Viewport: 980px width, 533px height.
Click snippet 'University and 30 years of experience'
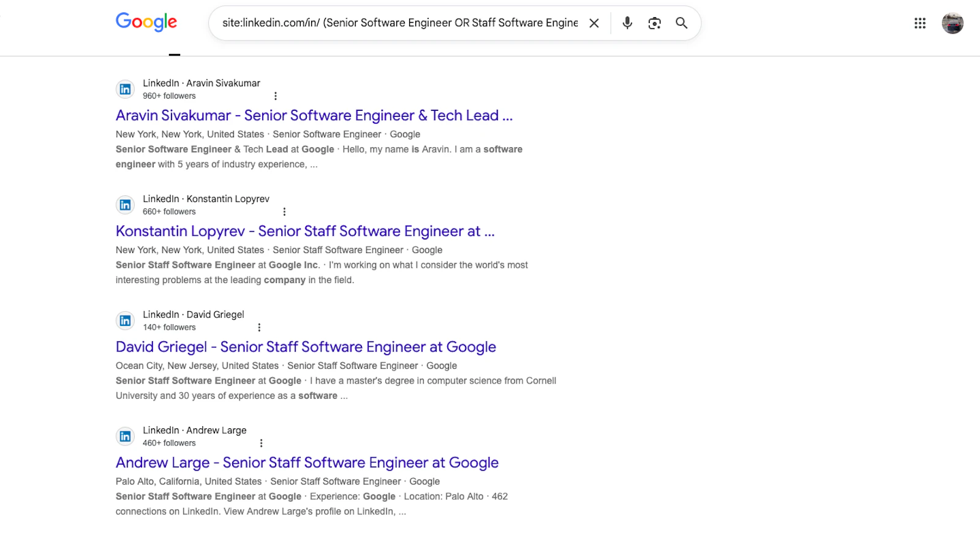coord(195,396)
